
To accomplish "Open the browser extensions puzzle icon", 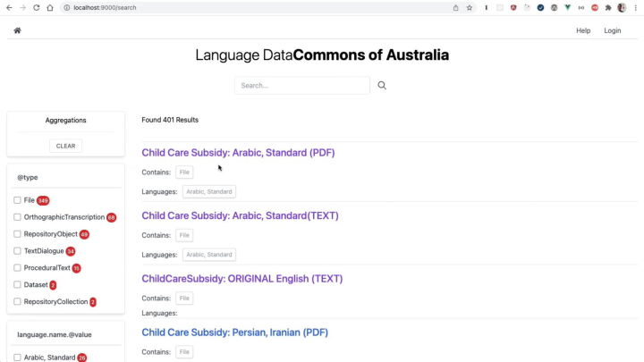I will 608,7.
